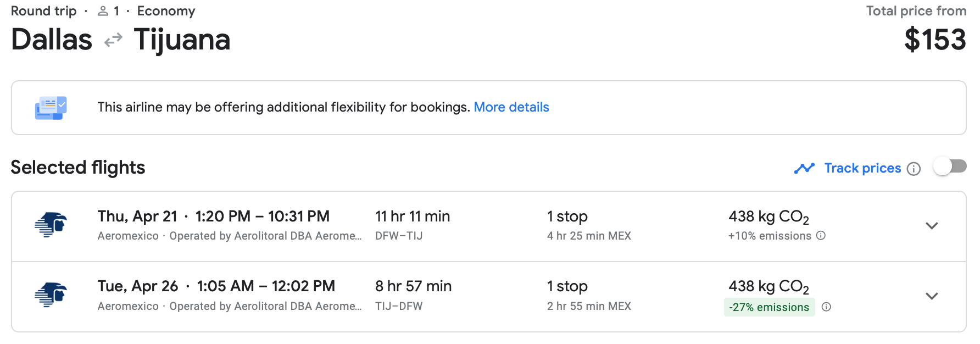Open info icon beside -27% emissions
The image size is (980, 344).
coord(826,307)
